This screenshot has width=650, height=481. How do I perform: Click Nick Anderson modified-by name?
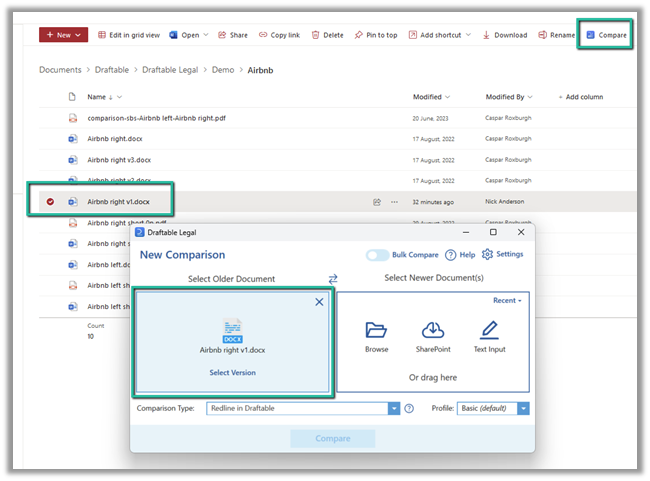tap(504, 202)
